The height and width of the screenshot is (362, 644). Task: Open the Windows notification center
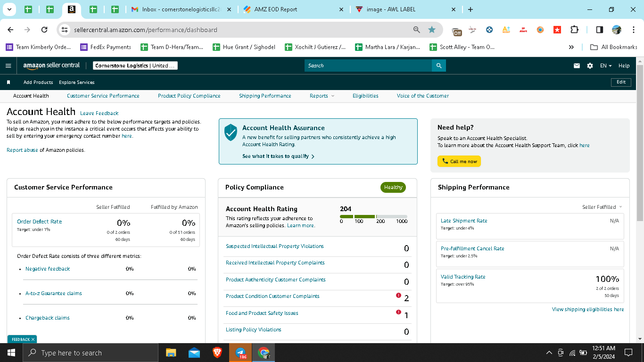tap(628, 353)
